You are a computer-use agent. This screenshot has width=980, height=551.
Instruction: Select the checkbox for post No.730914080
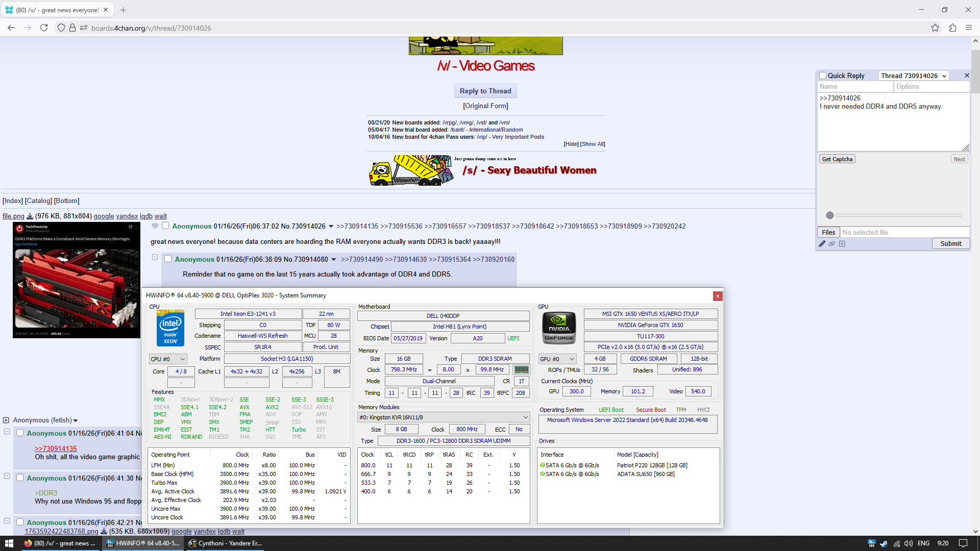(x=168, y=259)
